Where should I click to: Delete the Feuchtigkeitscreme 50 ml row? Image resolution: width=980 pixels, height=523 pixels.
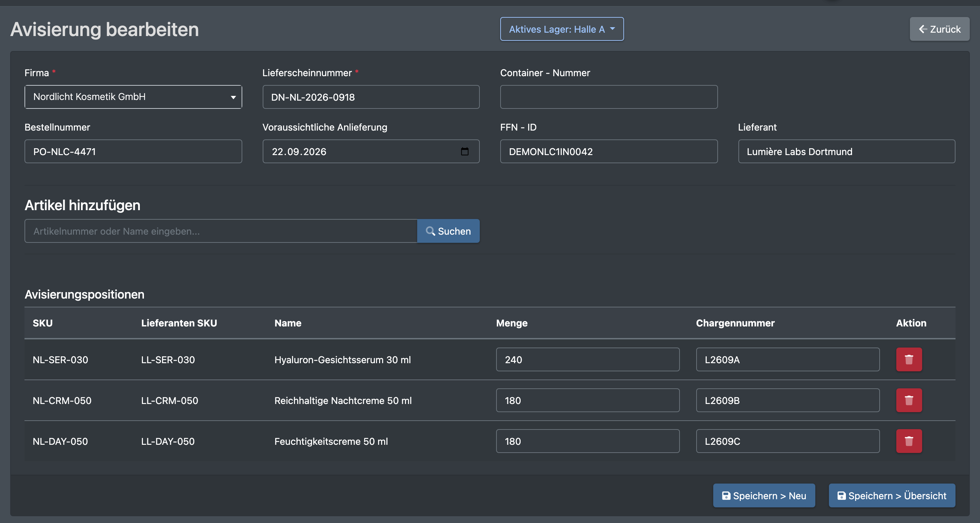[909, 441]
